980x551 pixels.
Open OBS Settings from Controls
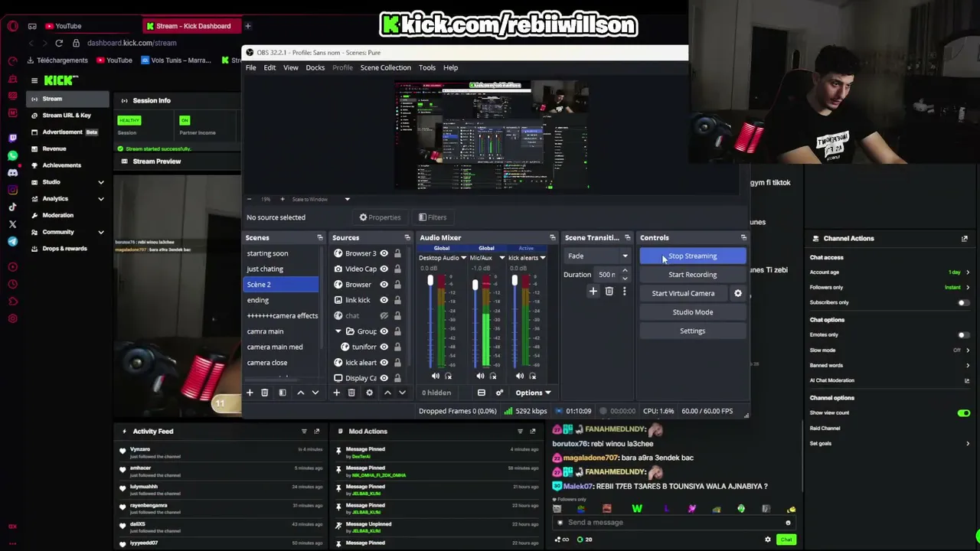coord(692,331)
